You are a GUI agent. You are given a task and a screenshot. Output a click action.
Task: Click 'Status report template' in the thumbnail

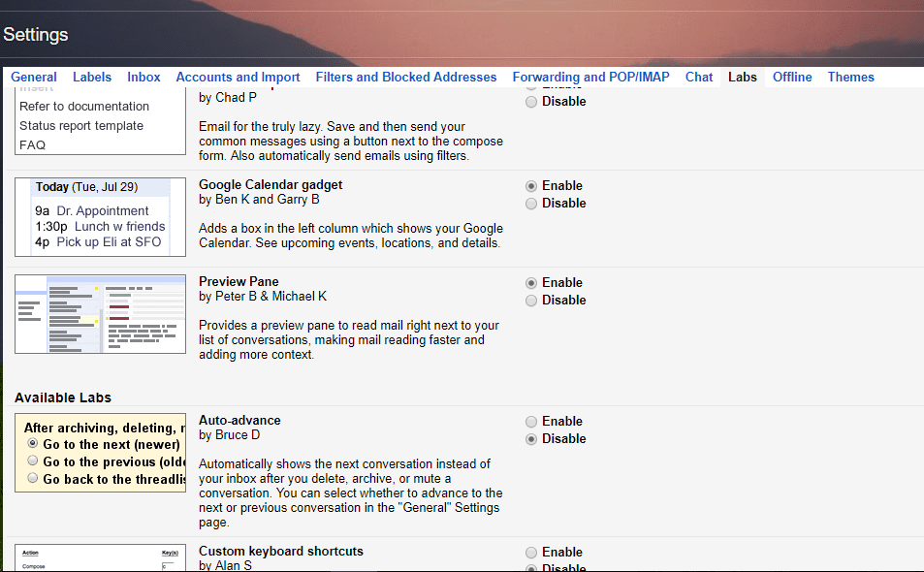point(81,126)
